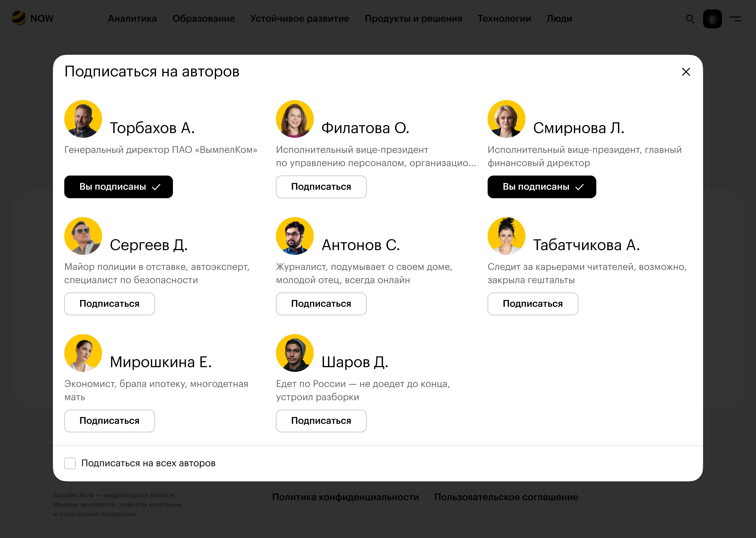Viewport: 756px width, 538px height.
Task: Open the hamburger menu icon
Action: 735,19
